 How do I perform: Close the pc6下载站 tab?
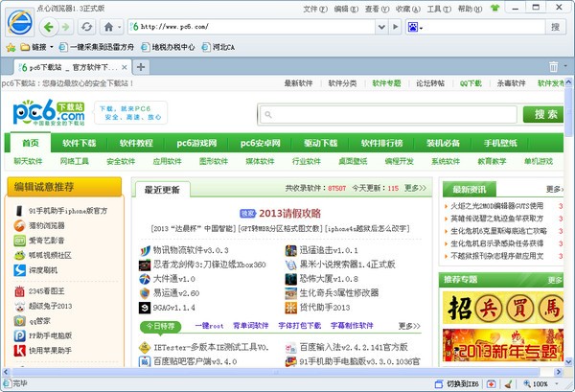[125, 67]
